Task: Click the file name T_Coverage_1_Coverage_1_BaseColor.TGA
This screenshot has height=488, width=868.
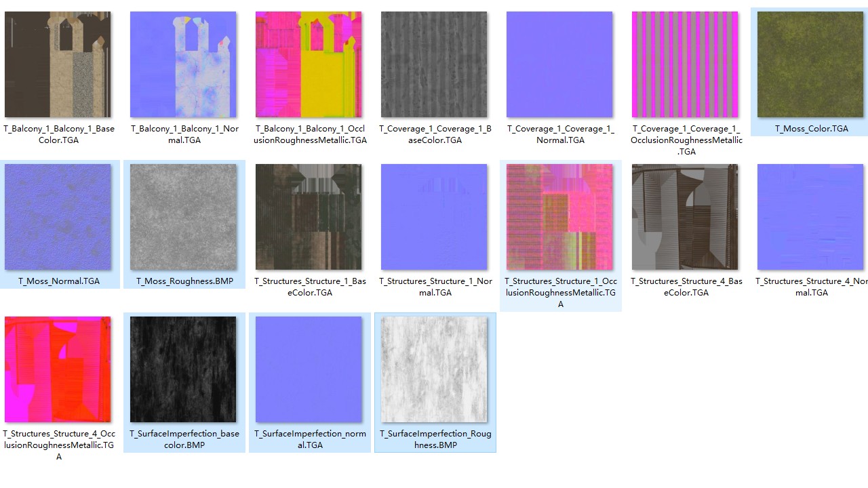Action: pyautogui.click(x=434, y=134)
